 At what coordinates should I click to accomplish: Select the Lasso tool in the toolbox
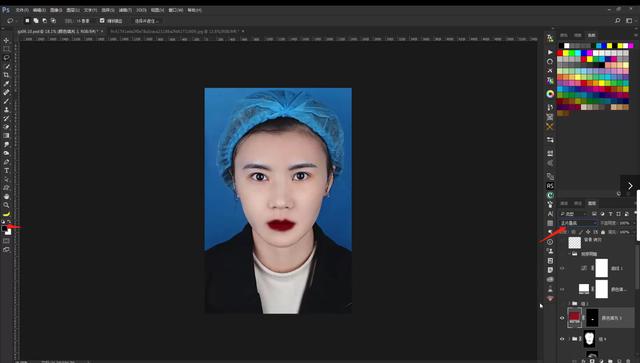click(6, 58)
